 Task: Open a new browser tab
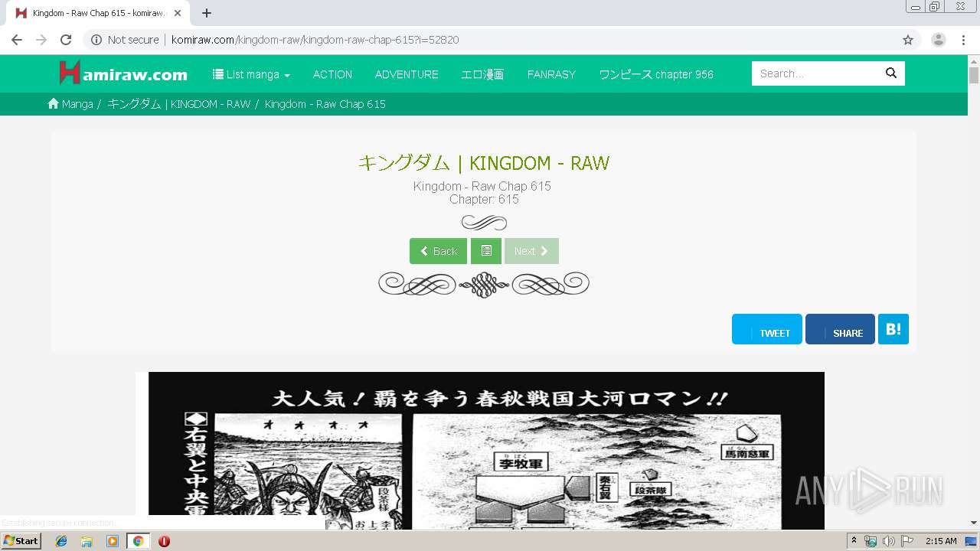(x=207, y=13)
